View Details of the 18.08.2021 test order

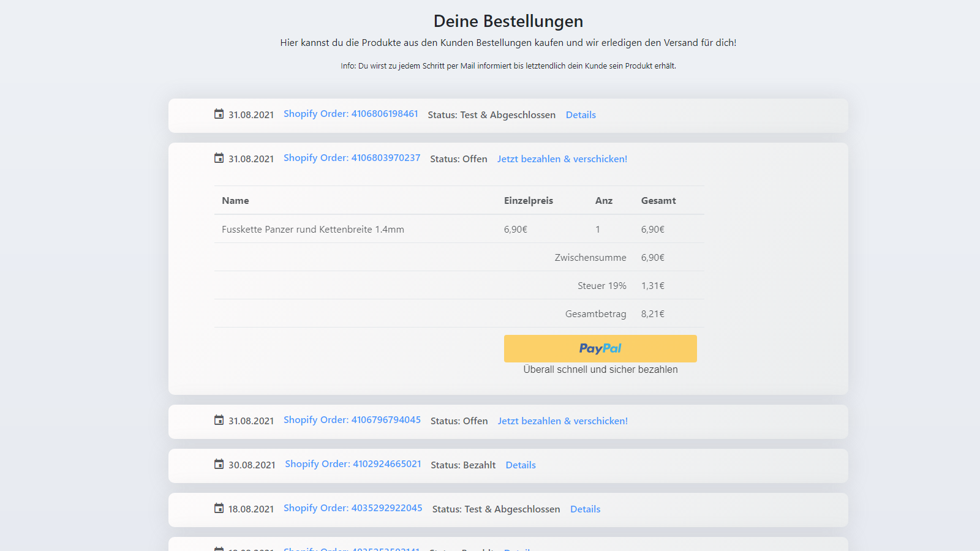[585, 509]
